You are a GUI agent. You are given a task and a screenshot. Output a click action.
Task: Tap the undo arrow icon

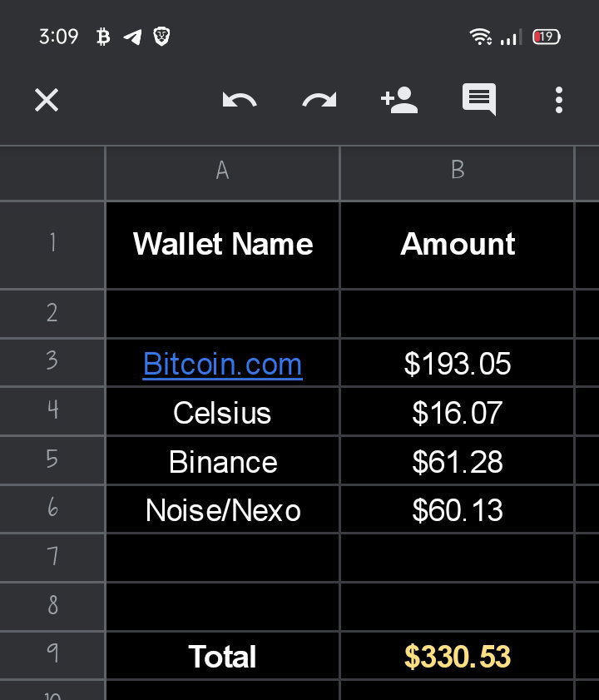240,100
